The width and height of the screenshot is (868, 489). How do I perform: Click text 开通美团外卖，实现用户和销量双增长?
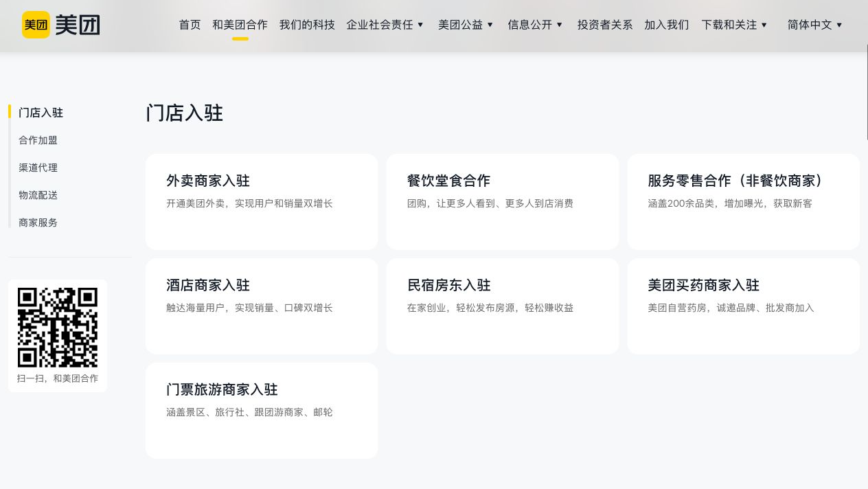click(249, 203)
